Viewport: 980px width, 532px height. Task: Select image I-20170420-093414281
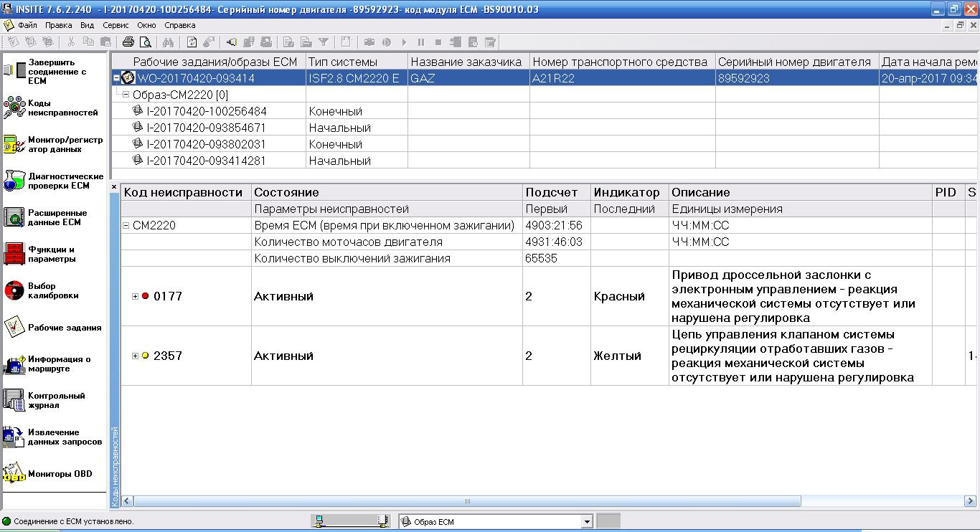pyautogui.click(x=207, y=161)
